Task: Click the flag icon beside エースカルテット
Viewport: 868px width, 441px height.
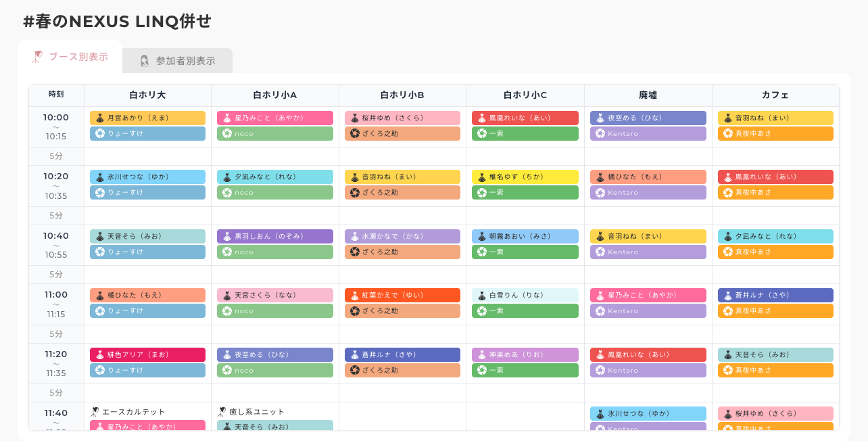Action: [95, 412]
